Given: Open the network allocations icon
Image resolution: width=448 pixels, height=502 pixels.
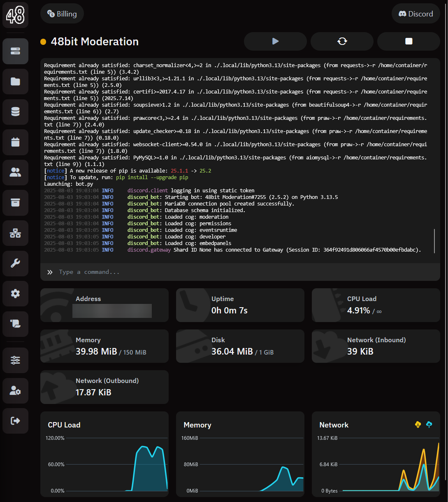Looking at the screenshot, I should tap(16, 233).
